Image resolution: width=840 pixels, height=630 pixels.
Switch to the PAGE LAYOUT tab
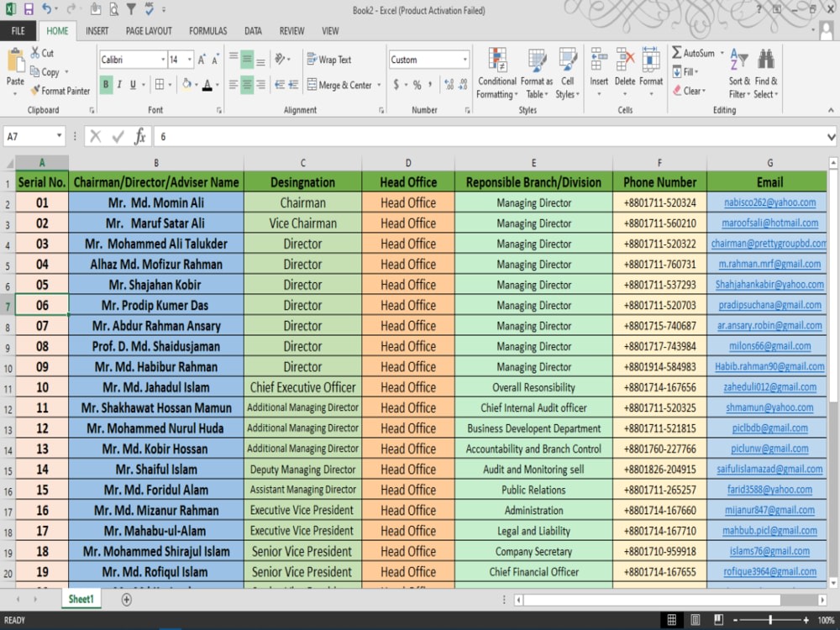149,30
